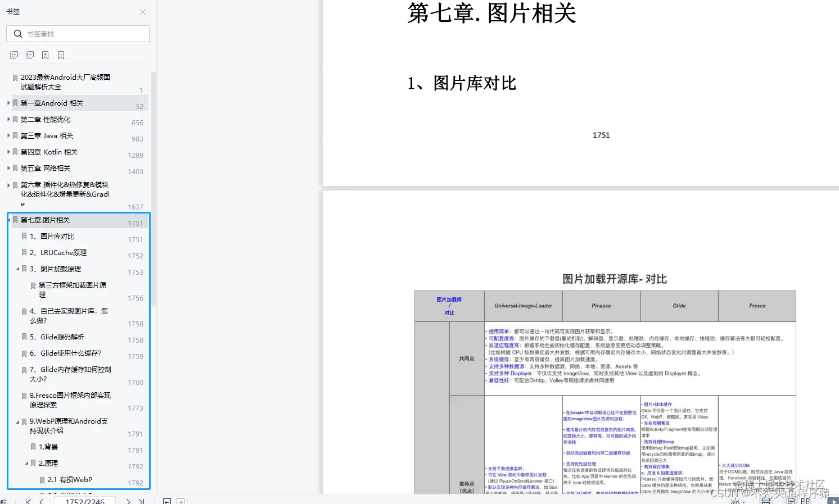This screenshot has width=839, height=504.
Task: Click the last page navigation button
Action: (142, 500)
